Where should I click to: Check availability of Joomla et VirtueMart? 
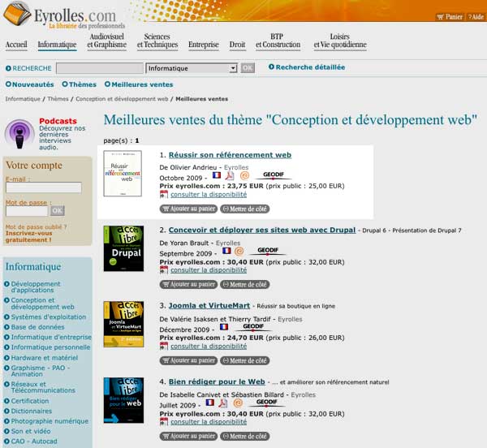click(x=209, y=347)
